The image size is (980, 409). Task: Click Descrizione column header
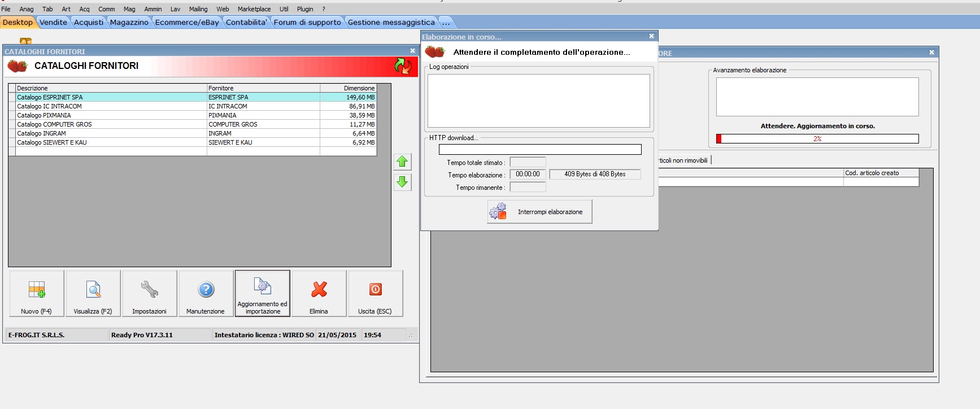point(111,88)
